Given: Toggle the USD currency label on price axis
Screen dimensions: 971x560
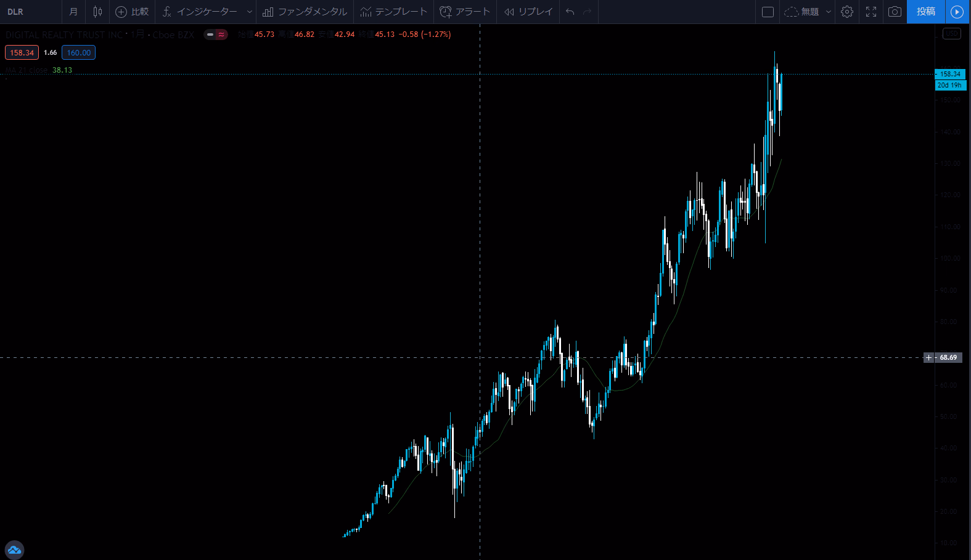Looking at the screenshot, I should [951, 33].
